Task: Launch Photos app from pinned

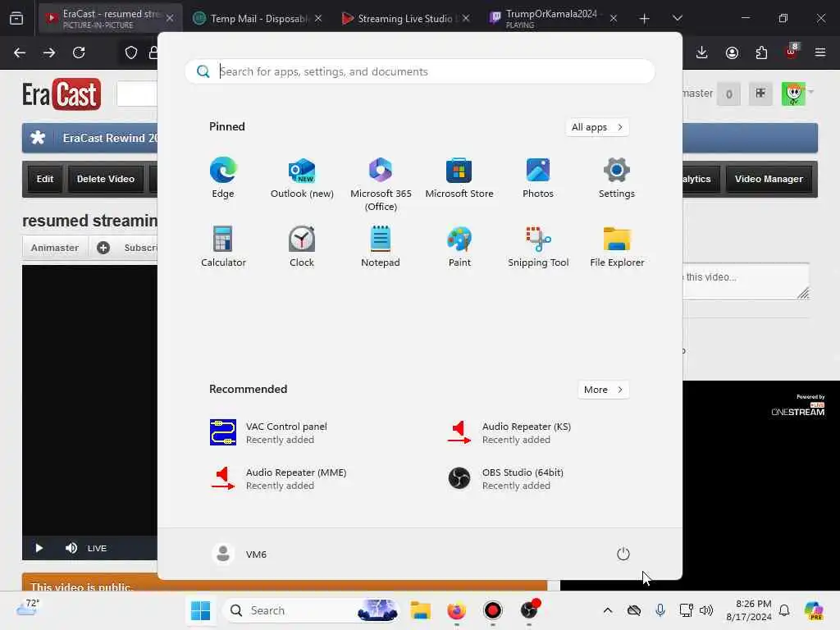Action: click(538, 178)
